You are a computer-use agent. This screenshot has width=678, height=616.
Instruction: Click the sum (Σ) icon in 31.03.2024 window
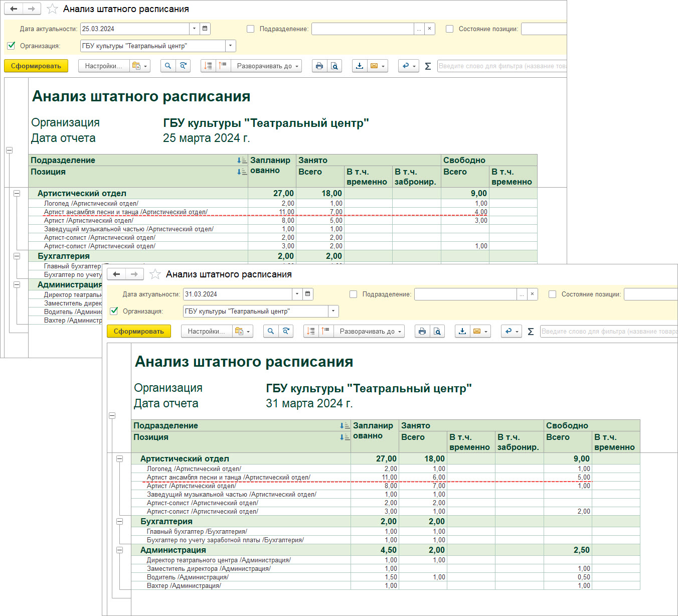pos(531,332)
